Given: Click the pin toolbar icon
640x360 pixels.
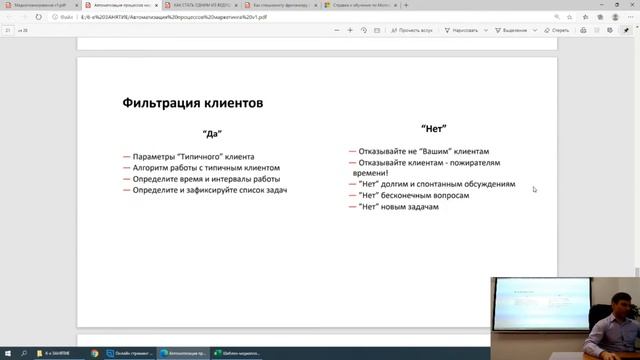Looking at the screenshot, I should pyautogui.click(x=626, y=30).
